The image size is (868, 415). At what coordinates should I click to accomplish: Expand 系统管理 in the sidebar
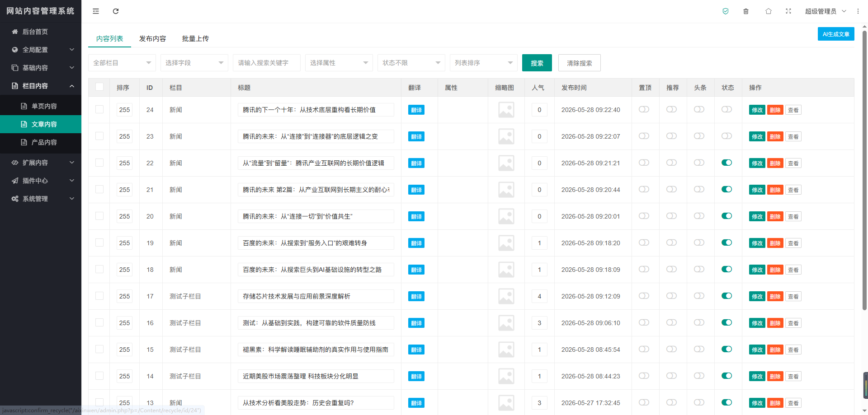(x=41, y=199)
